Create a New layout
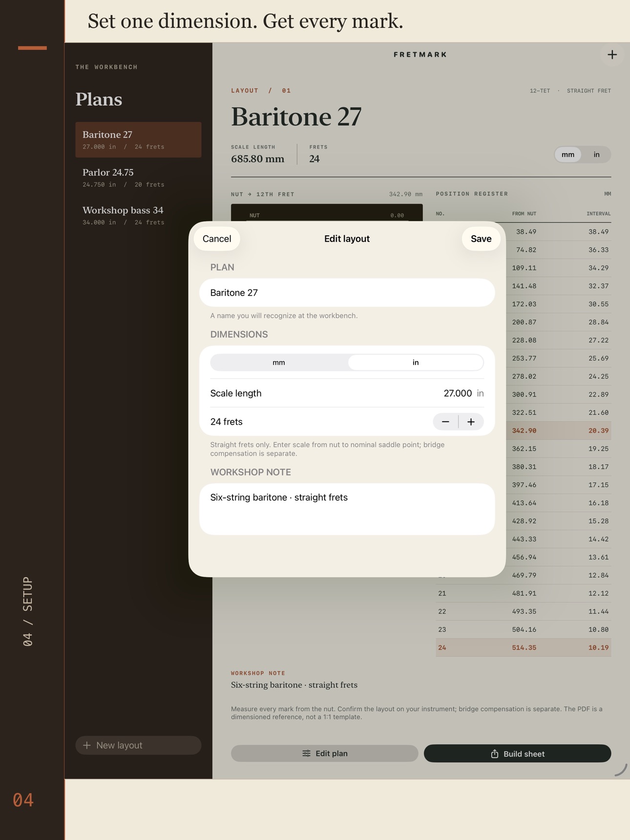The image size is (630, 840). click(138, 745)
